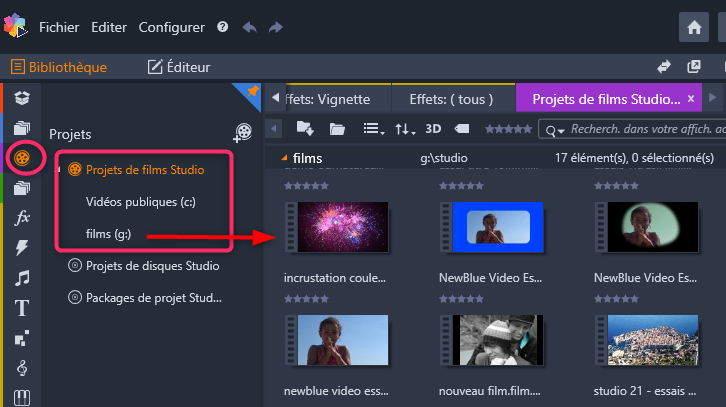This screenshot has height=407, width=726.
Task: Click the Pinnacle Studio logo icon
Action: pos(15,25)
